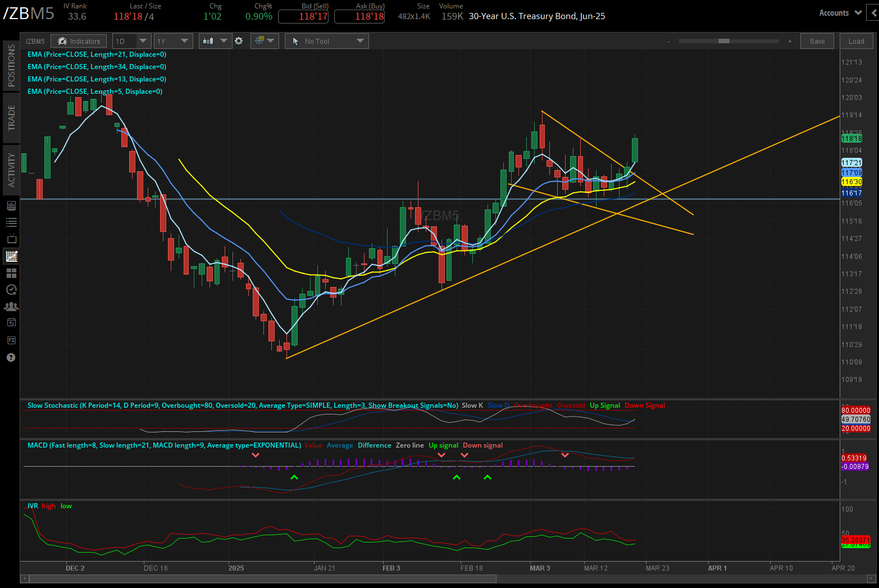Open the POSITIONS sidebar tab
Viewport: 879px width, 588px height.
coord(11,66)
